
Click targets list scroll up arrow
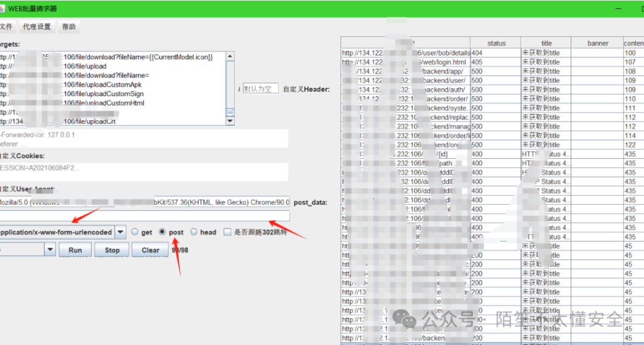tap(230, 56)
